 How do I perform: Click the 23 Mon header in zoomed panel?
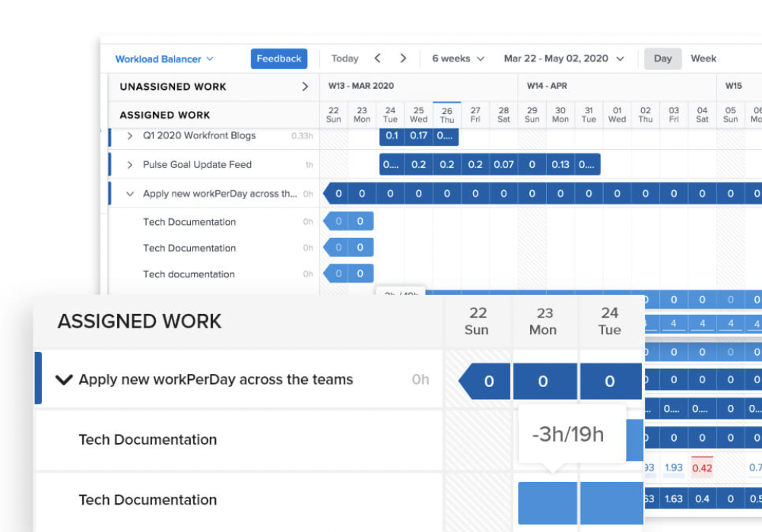tap(544, 321)
